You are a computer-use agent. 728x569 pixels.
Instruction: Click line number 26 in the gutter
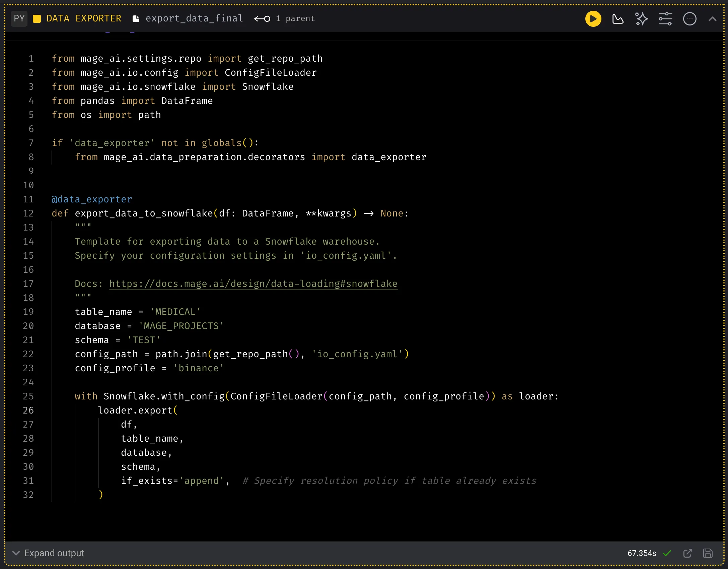28,410
